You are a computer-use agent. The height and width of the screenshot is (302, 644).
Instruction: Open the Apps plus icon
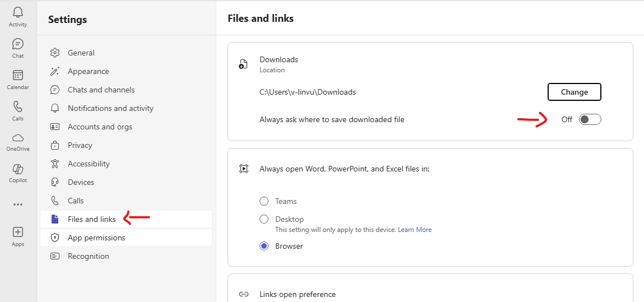coord(18,232)
